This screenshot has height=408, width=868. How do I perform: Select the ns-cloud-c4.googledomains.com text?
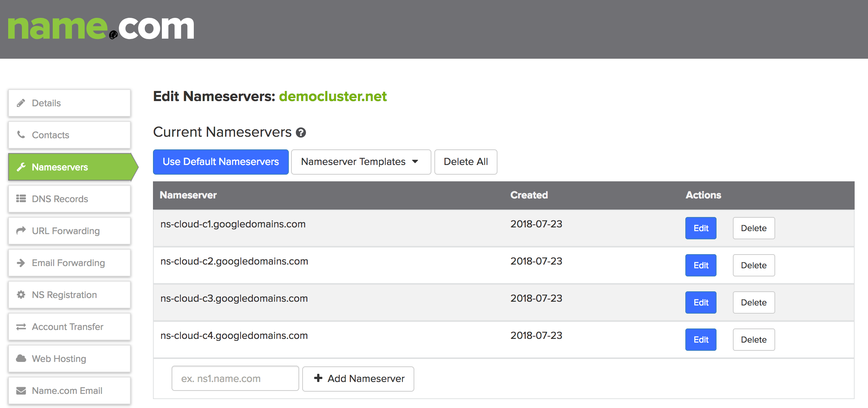(234, 336)
